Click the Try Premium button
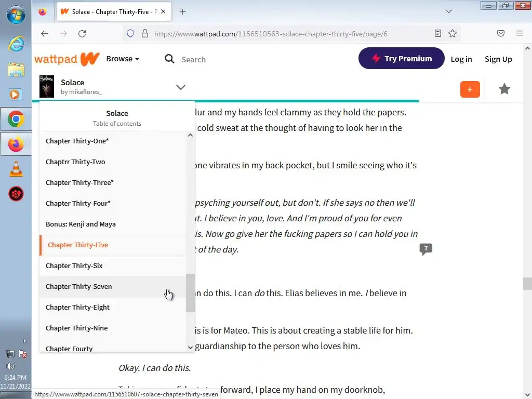The height and width of the screenshot is (399, 532). coord(402,58)
